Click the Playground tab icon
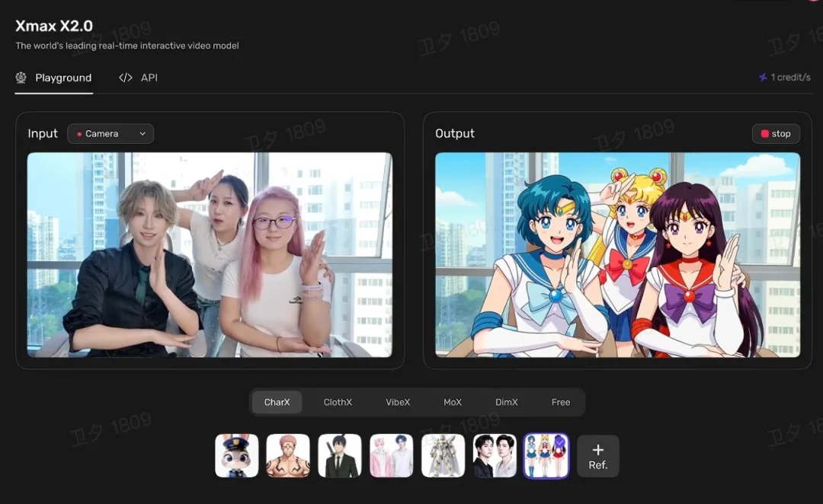Viewport: 823px width, 504px height. pos(21,78)
